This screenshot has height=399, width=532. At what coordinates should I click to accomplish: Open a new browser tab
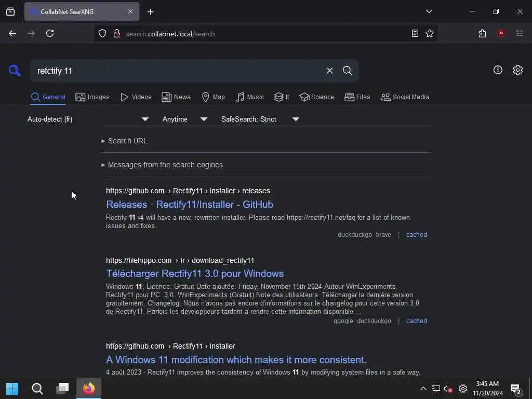tap(150, 12)
